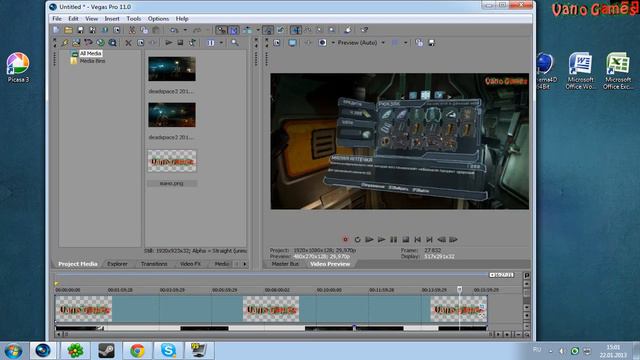Save preview snapshot to file

431,42
